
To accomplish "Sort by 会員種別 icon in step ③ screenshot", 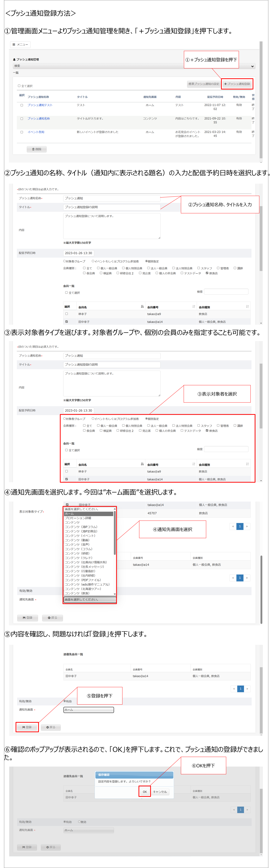I will coord(247,464).
